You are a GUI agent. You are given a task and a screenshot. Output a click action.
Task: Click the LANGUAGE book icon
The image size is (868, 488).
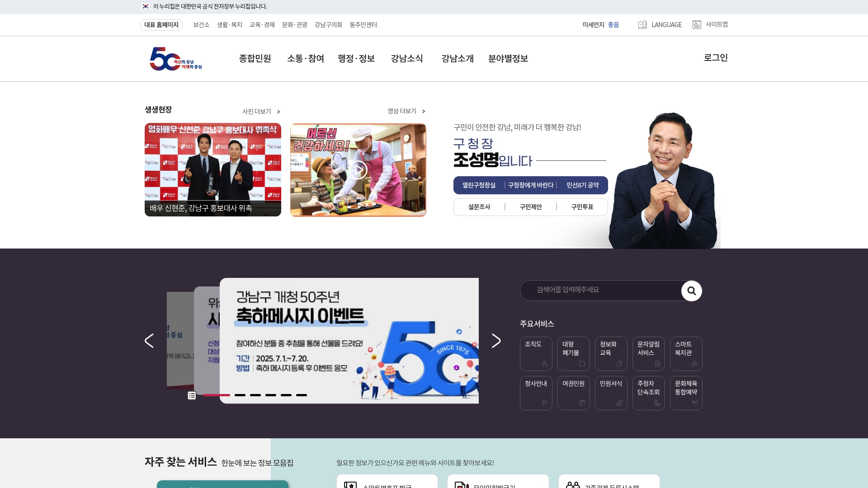pos(642,25)
